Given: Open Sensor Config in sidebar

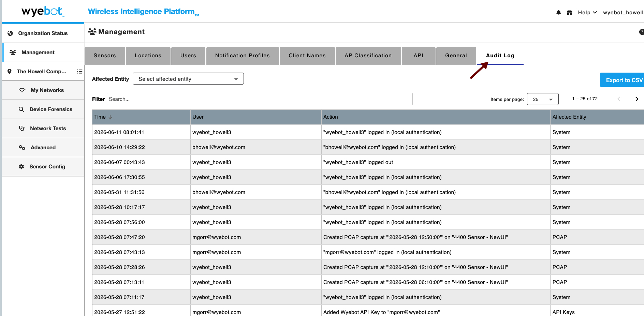Looking at the screenshot, I should [43, 167].
